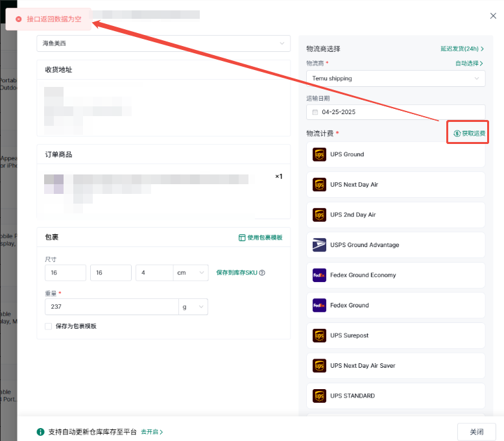Click the red error icon in the toast message
504x441 pixels.
[x=19, y=19]
